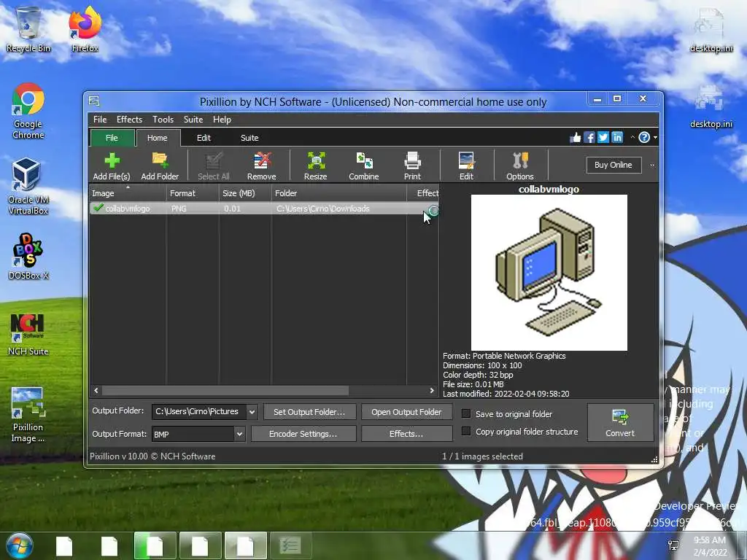Image resolution: width=747 pixels, height=560 pixels.
Task: Click the Convert button
Action: 620,422
